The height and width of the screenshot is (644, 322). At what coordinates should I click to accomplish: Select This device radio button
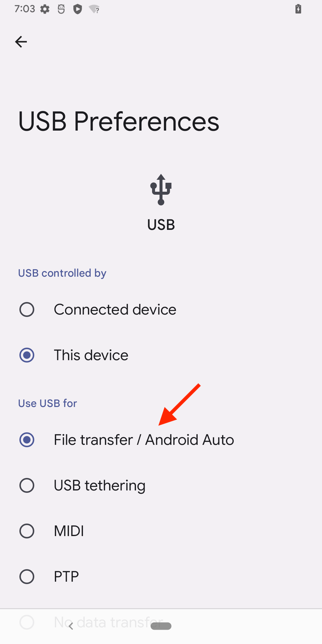(27, 355)
